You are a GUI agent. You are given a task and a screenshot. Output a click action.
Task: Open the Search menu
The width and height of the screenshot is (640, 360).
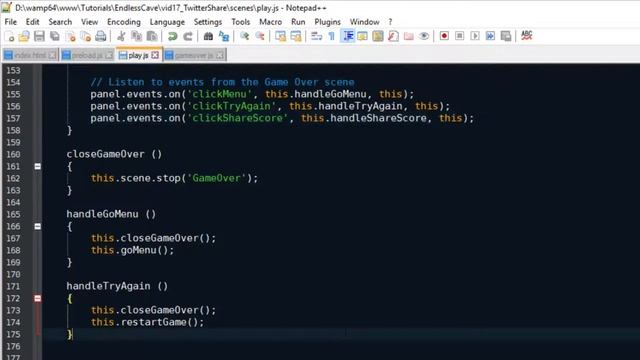click(60, 22)
